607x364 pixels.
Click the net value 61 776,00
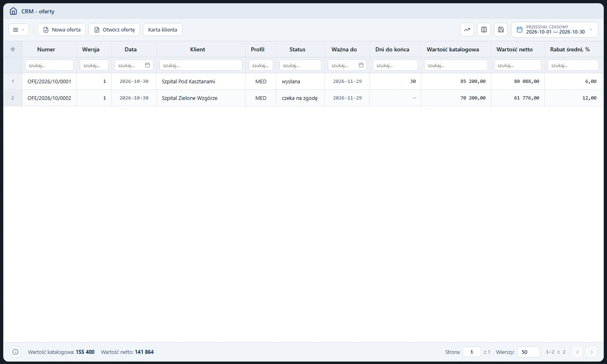pos(526,98)
